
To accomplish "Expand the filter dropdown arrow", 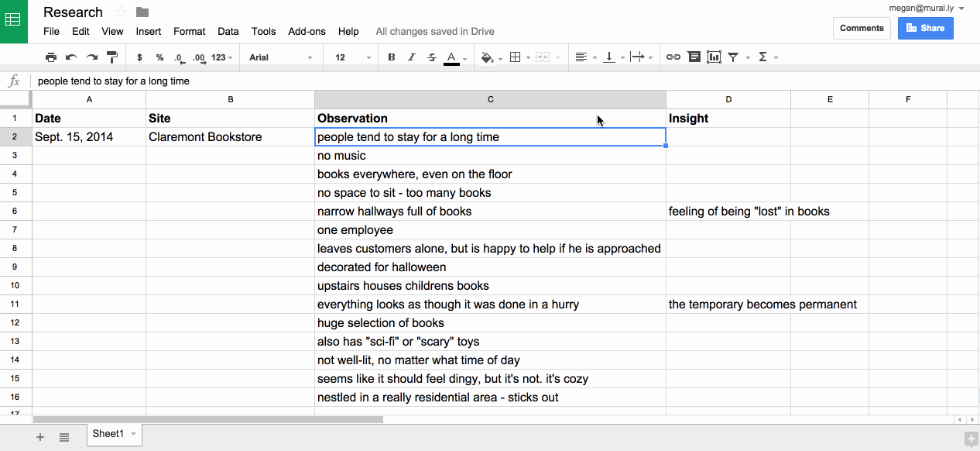I will [x=746, y=58].
